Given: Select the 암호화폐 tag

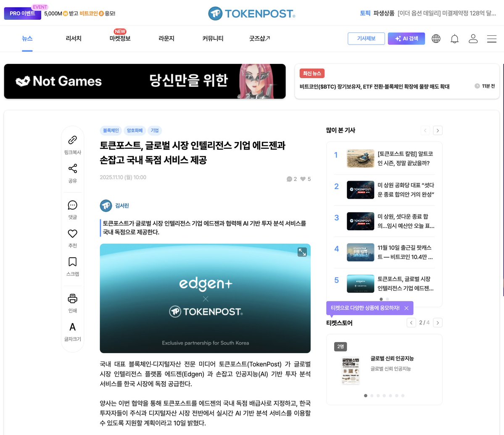Looking at the screenshot, I should pyautogui.click(x=135, y=130).
